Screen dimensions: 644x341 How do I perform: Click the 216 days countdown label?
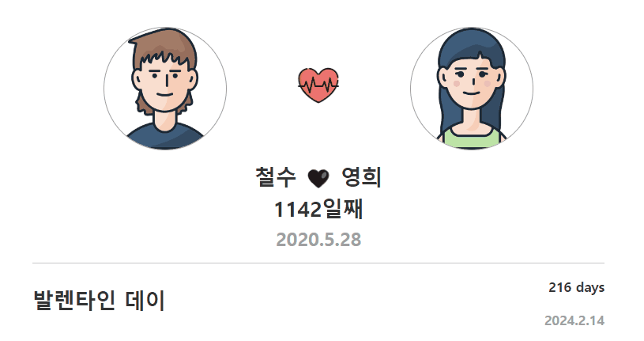tap(576, 287)
